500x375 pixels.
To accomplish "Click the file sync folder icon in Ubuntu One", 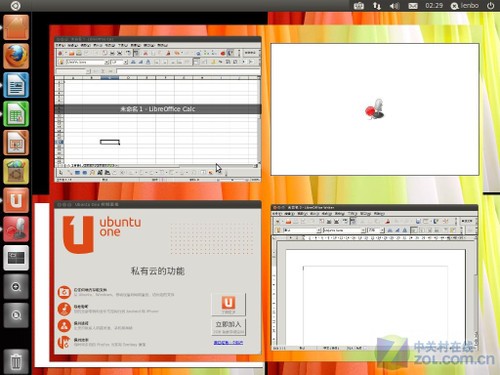I will 64,292.
